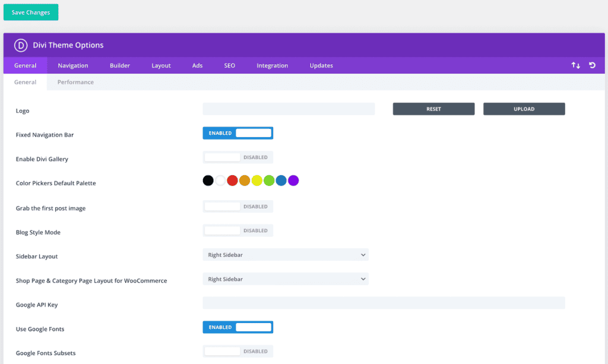Click the Divi Theme Options title
Viewport: 608px width, 364px height.
(68, 45)
